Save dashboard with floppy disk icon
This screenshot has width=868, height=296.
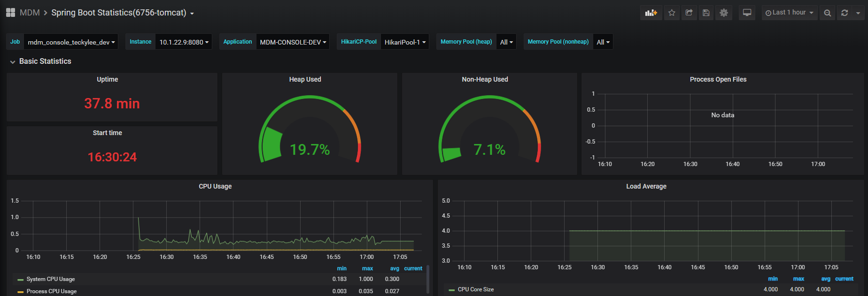(706, 13)
